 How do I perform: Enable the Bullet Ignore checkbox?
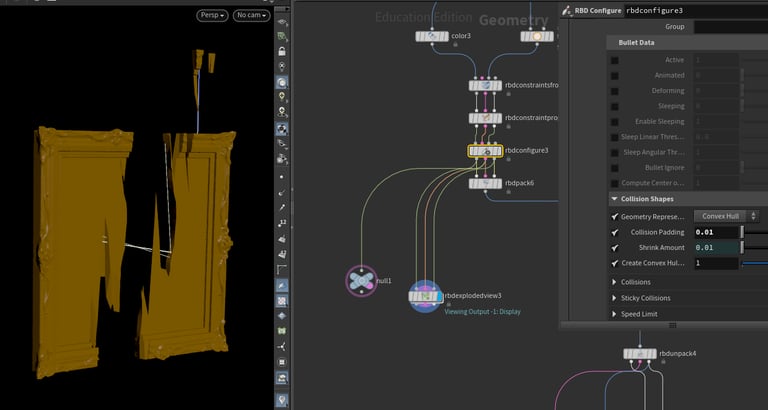coord(615,168)
